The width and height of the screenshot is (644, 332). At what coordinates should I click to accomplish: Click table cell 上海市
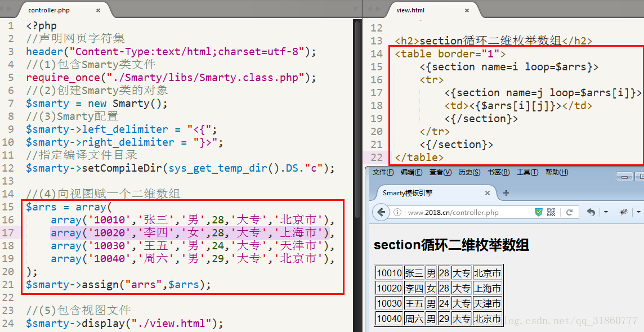click(488, 288)
